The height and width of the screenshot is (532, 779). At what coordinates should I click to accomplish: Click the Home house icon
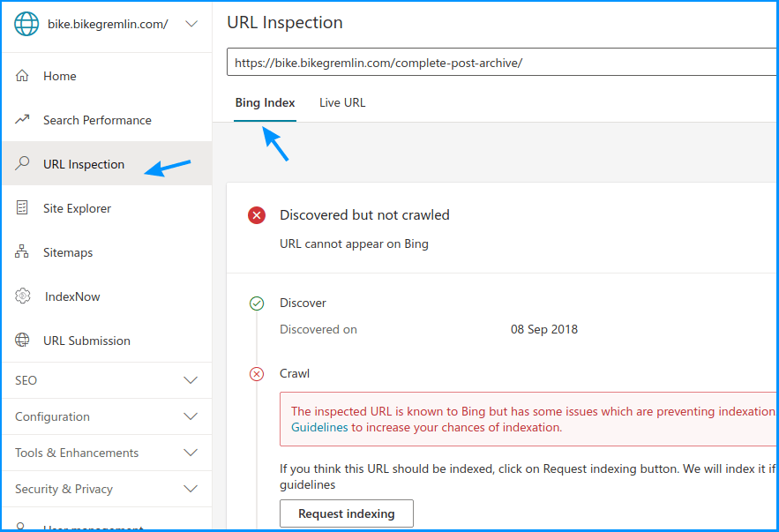(22, 76)
